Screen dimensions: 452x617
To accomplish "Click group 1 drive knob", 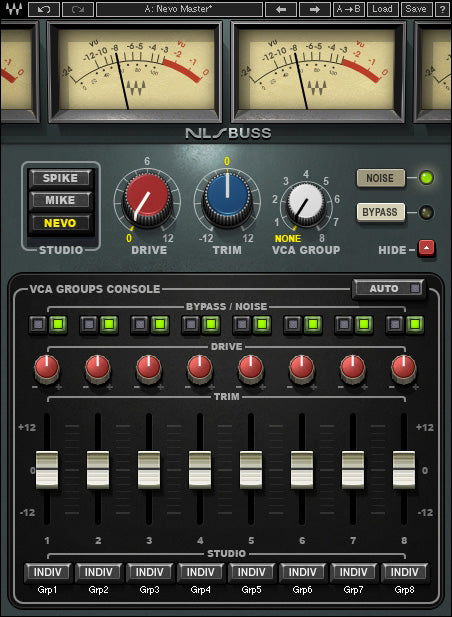I will [47, 369].
